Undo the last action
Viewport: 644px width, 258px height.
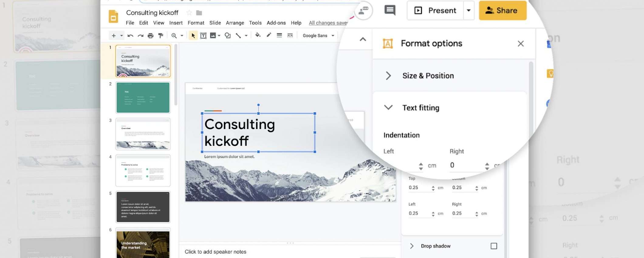(x=130, y=36)
